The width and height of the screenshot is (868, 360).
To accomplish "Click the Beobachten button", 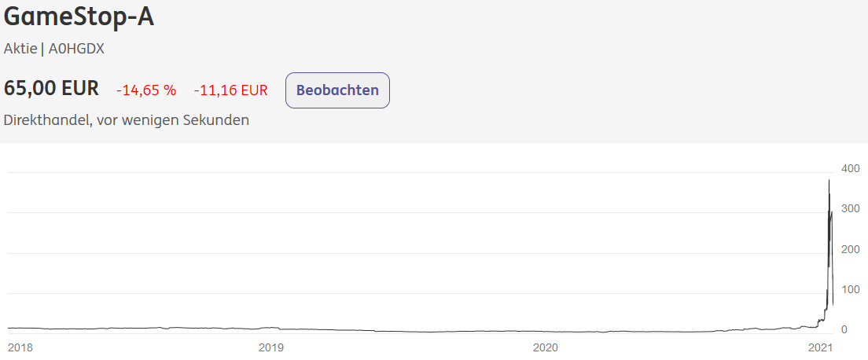I will [337, 90].
